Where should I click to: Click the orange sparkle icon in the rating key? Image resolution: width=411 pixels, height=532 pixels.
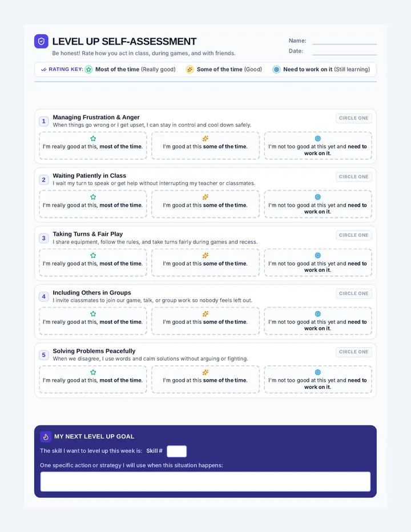click(x=190, y=70)
